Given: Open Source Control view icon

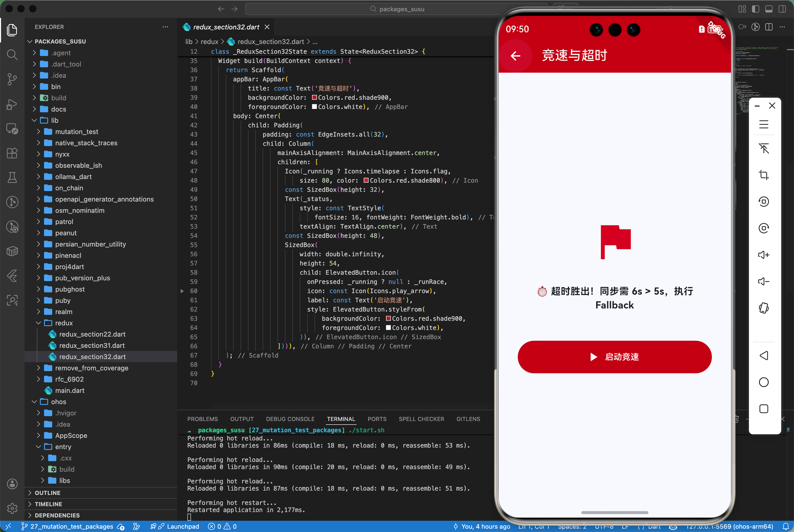Looking at the screenshot, I should 12,79.
